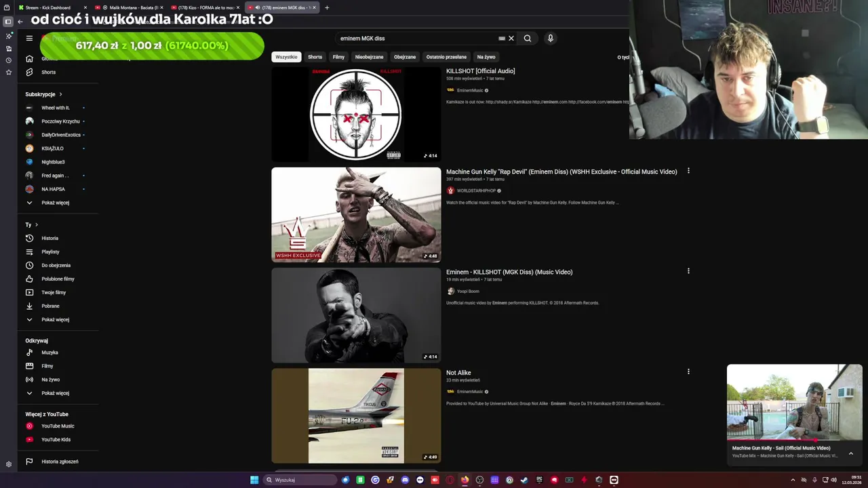This screenshot has width=868, height=488.
Task: Show hidden system tray icons chevron
Action: click(793, 480)
